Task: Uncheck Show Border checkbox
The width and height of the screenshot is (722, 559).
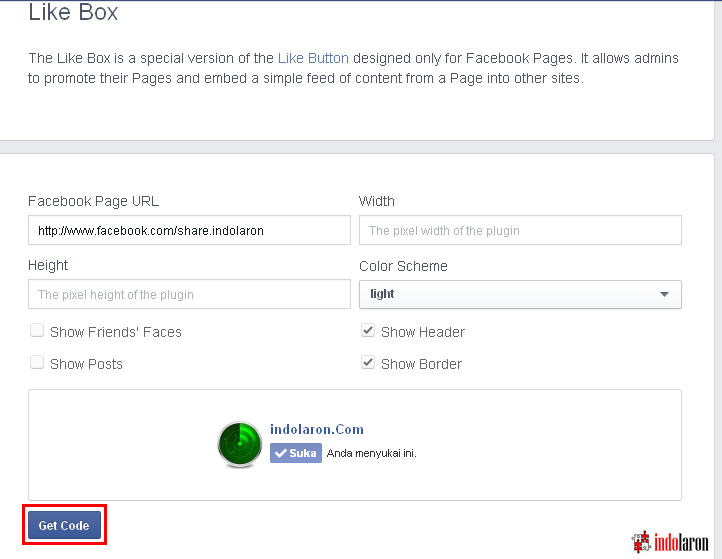Action: pyautogui.click(x=368, y=362)
